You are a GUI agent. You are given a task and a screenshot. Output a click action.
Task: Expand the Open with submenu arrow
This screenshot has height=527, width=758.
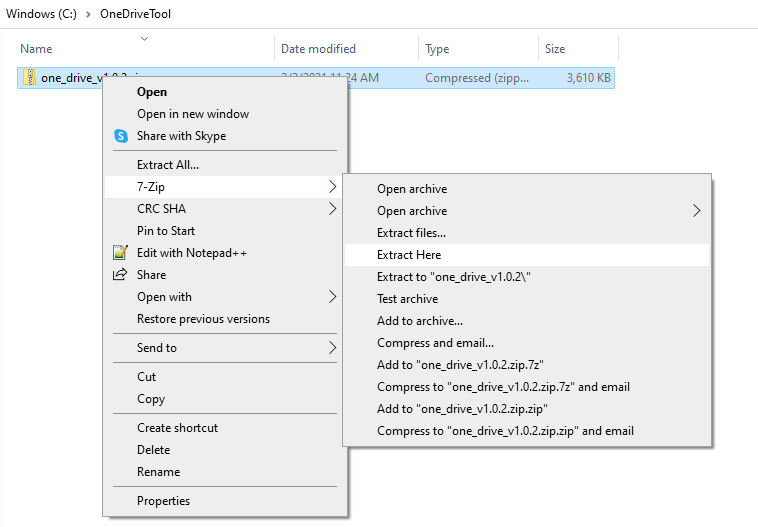332,297
